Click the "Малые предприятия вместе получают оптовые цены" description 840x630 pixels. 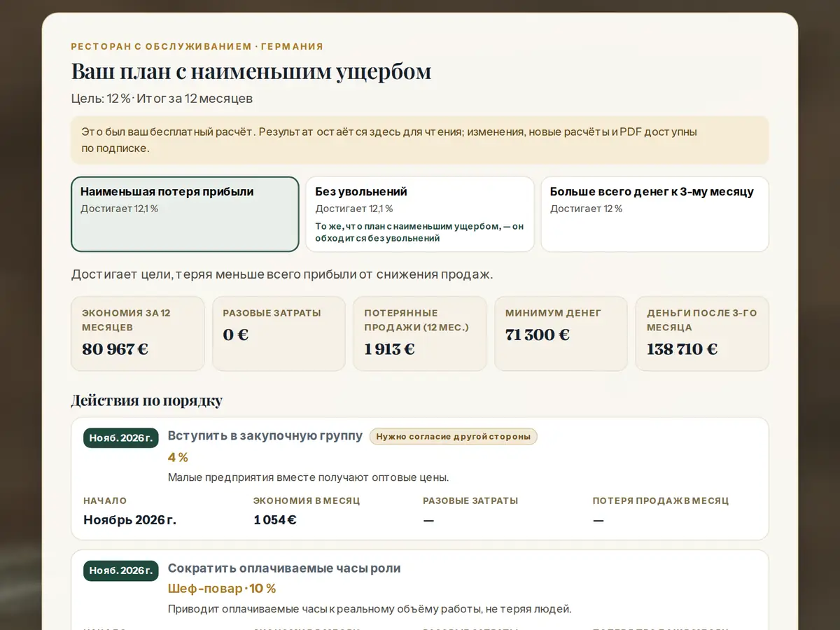(x=308, y=477)
